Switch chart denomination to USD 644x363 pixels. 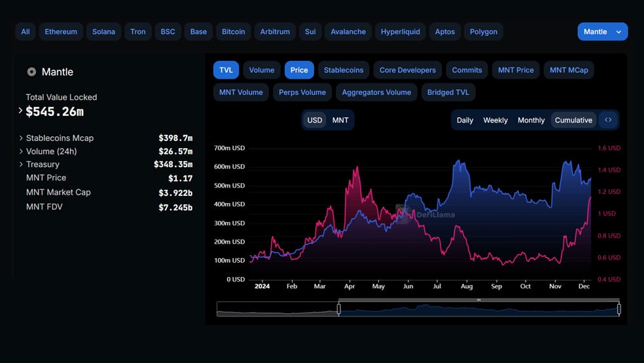315,120
